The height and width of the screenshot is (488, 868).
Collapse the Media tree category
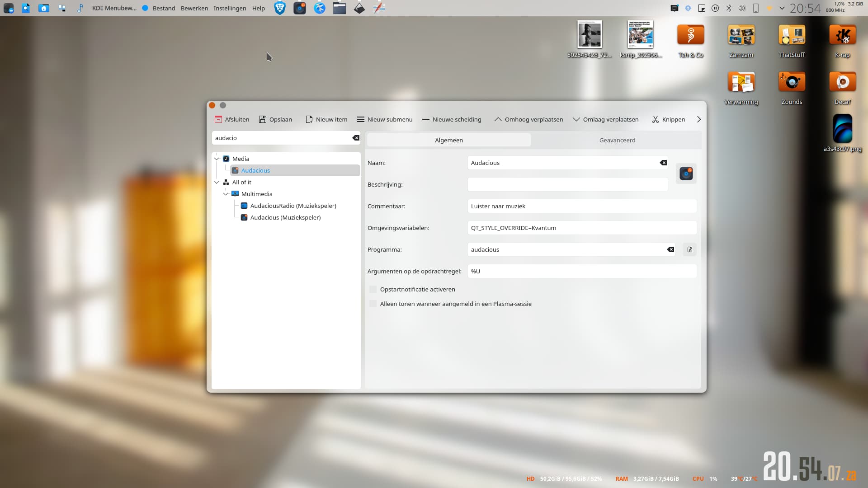point(217,159)
